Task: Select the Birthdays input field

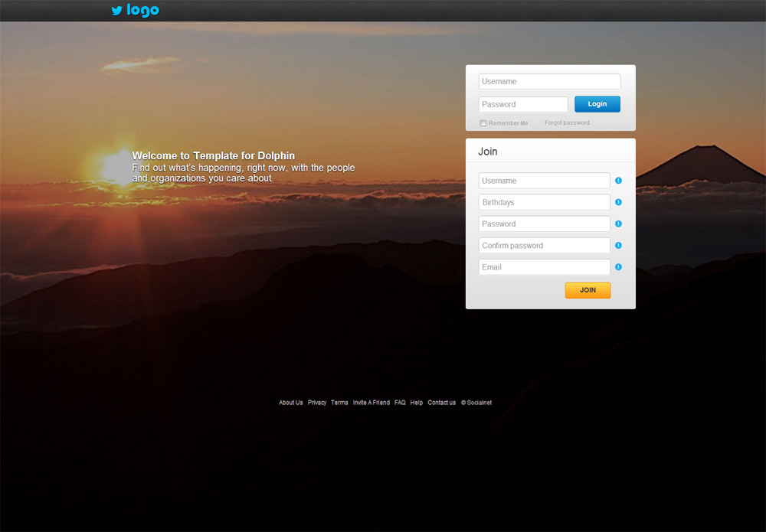Action: [x=544, y=202]
